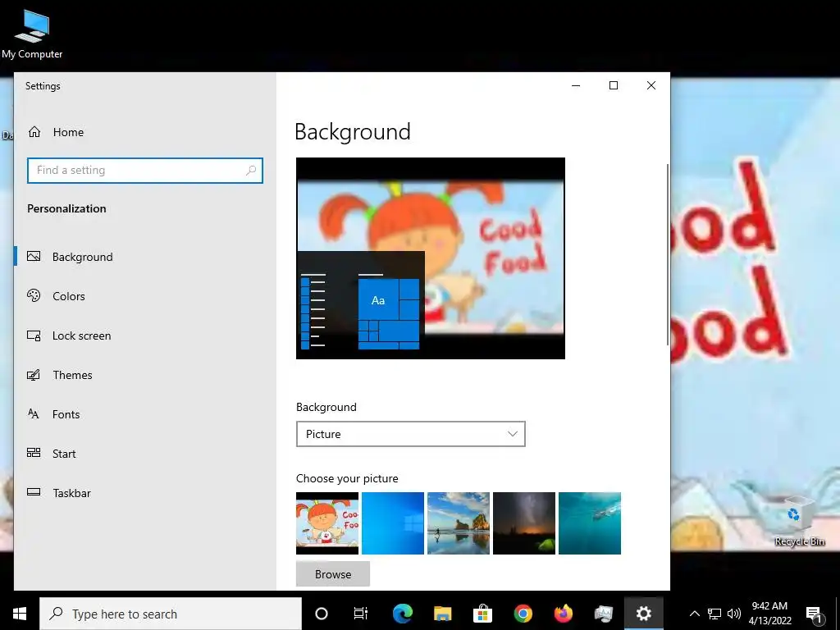840x630 pixels.
Task: Click the Themes brush icon
Action: (x=34, y=374)
